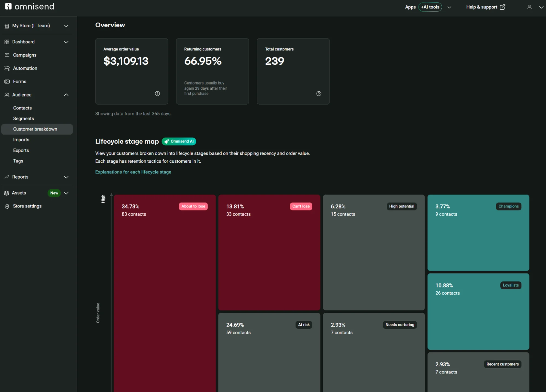This screenshot has height=392, width=546.
Task: Click the external link icon beside Help & support
Action: [503, 7]
